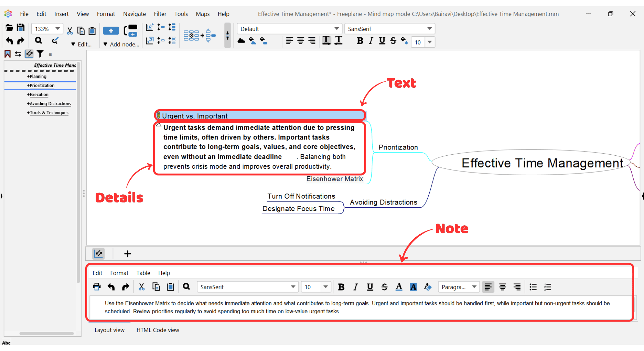
Task: Toggle the toolbar collapse handle beside style box
Action: 227,35
